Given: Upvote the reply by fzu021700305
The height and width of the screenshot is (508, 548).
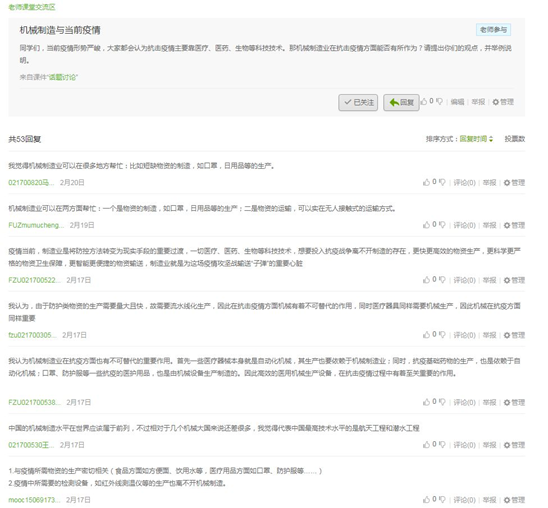Looking at the screenshot, I should [426, 335].
